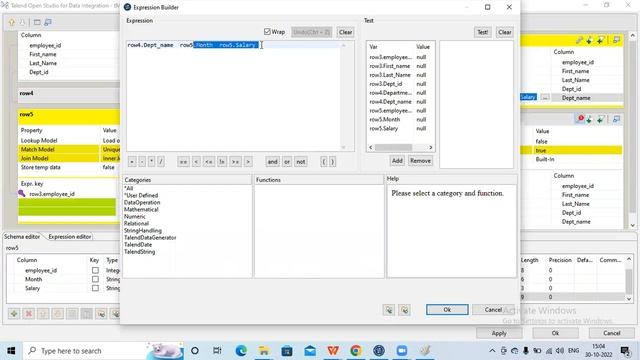640x360 pixels.
Task: Click Apply in tMap window
Action: coord(499,333)
